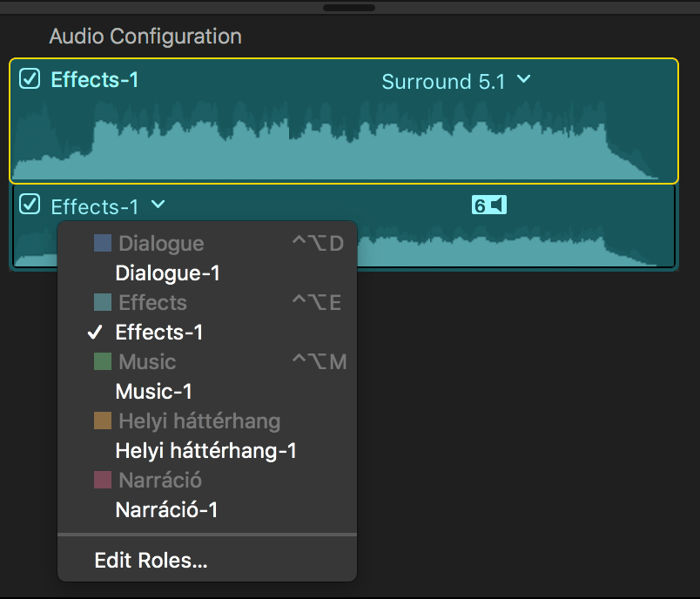This screenshot has width=700, height=599.
Task: Expand the Effects-1 role chevron
Action: tap(158, 205)
